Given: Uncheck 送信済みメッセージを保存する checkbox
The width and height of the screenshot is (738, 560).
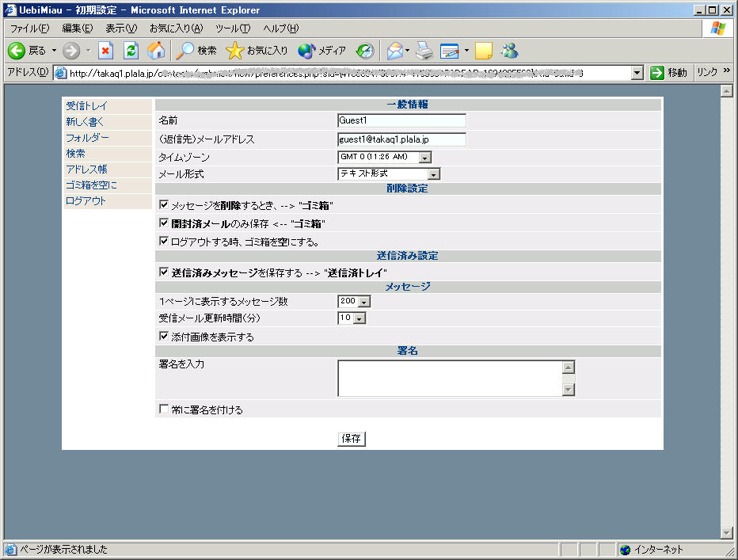Looking at the screenshot, I should coord(164,272).
